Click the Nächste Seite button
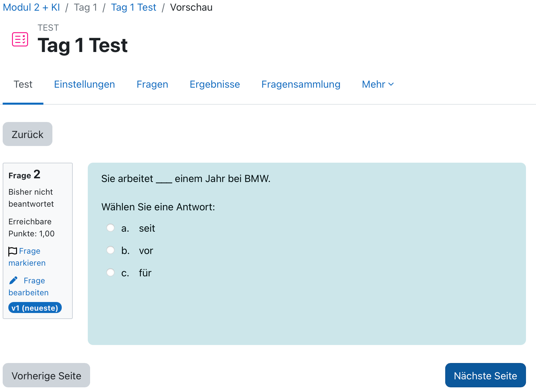 pyautogui.click(x=485, y=375)
